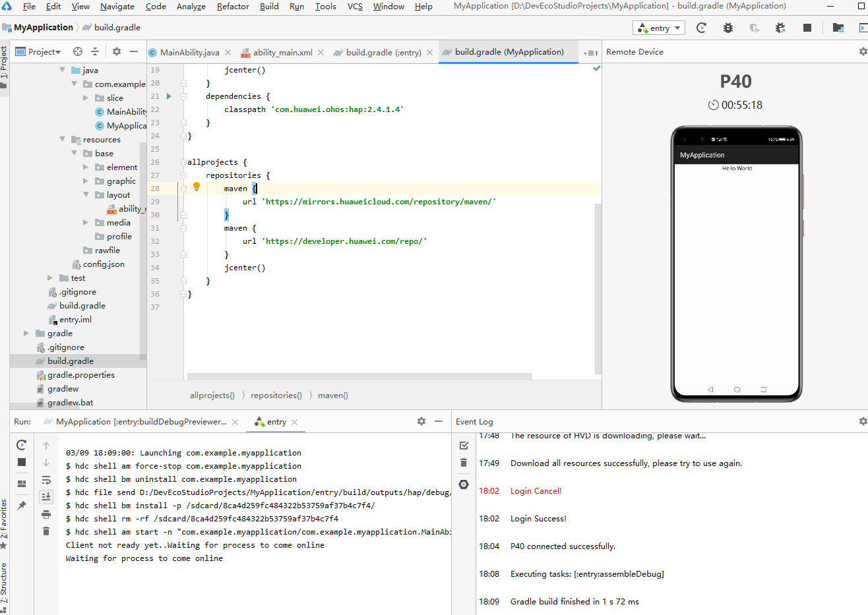
Task: Click the run gutter arrow at line 21
Action: (169, 96)
